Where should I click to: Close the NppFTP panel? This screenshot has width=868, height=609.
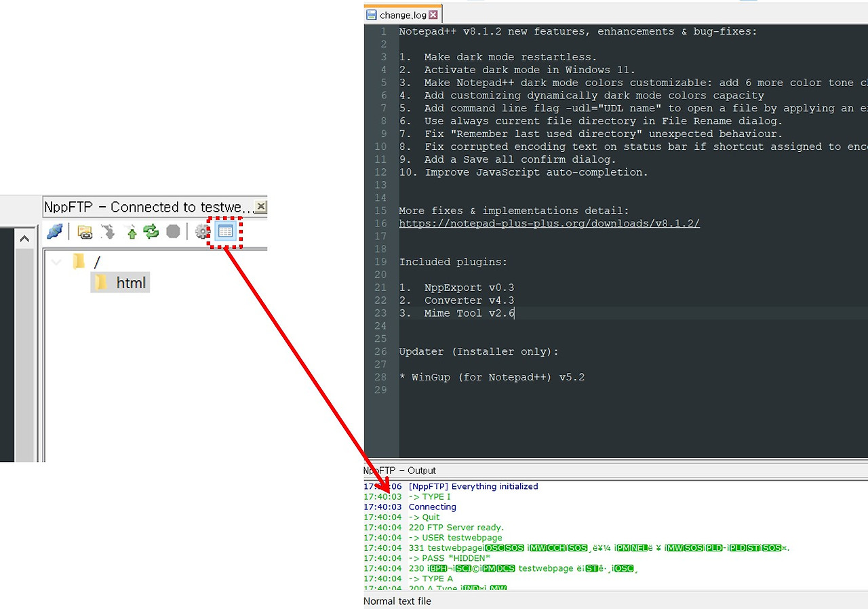click(260, 207)
